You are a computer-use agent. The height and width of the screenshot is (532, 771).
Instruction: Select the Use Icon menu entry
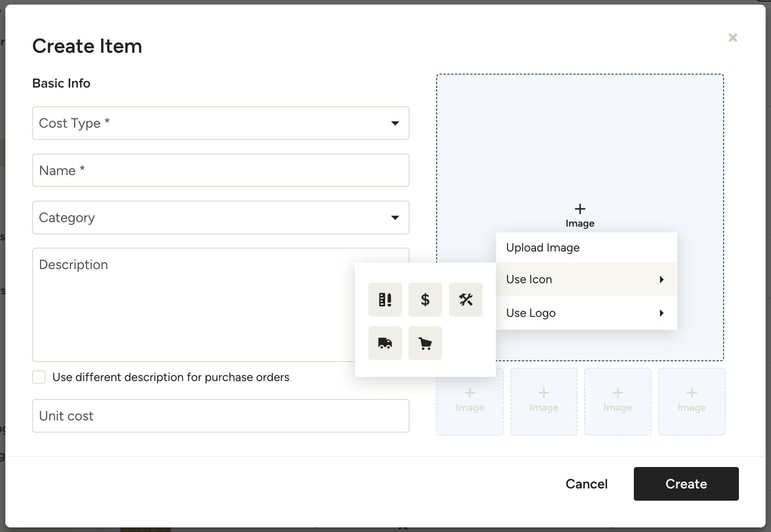tap(529, 279)
